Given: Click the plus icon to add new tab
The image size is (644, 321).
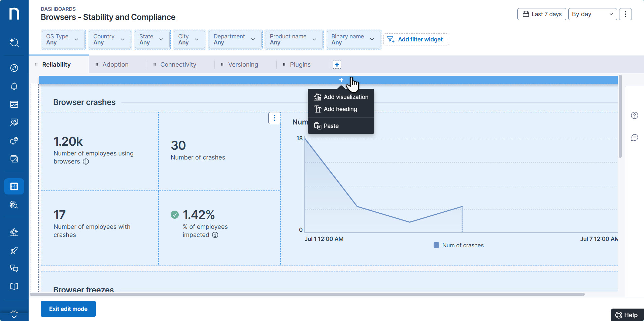Looking at the screenshot, I should pos(337,65).
